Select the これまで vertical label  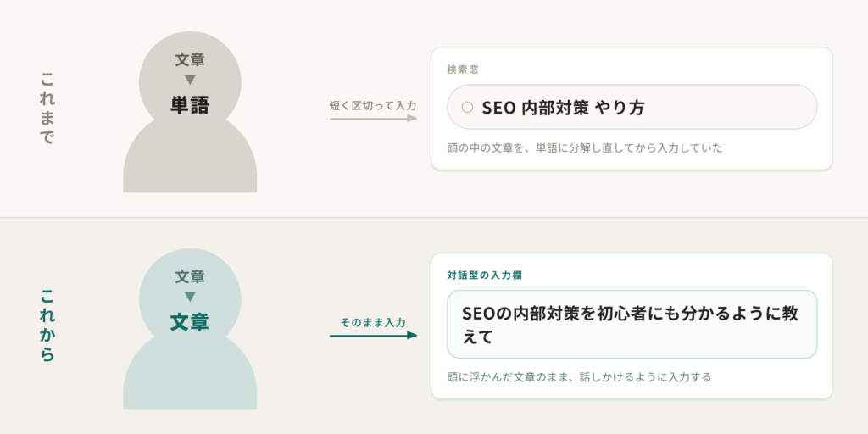click(48, 109)
